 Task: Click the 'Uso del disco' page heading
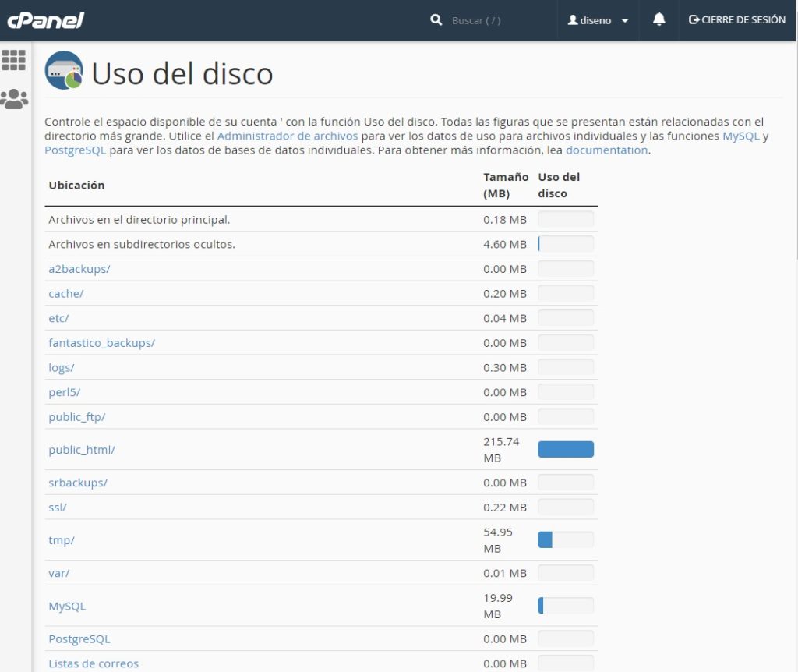182,73
